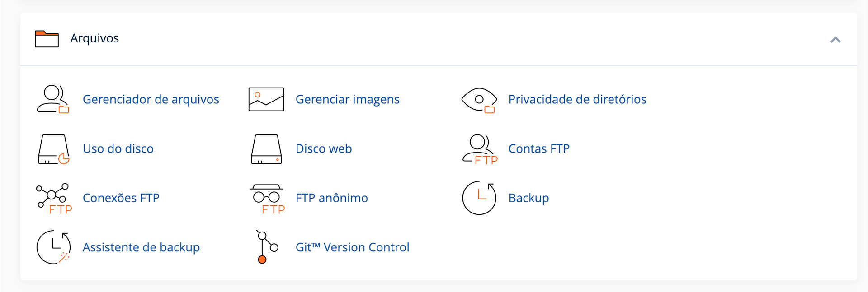
Task: Click the Backup link
Action: pyautogui.click(x=528, y=198)
